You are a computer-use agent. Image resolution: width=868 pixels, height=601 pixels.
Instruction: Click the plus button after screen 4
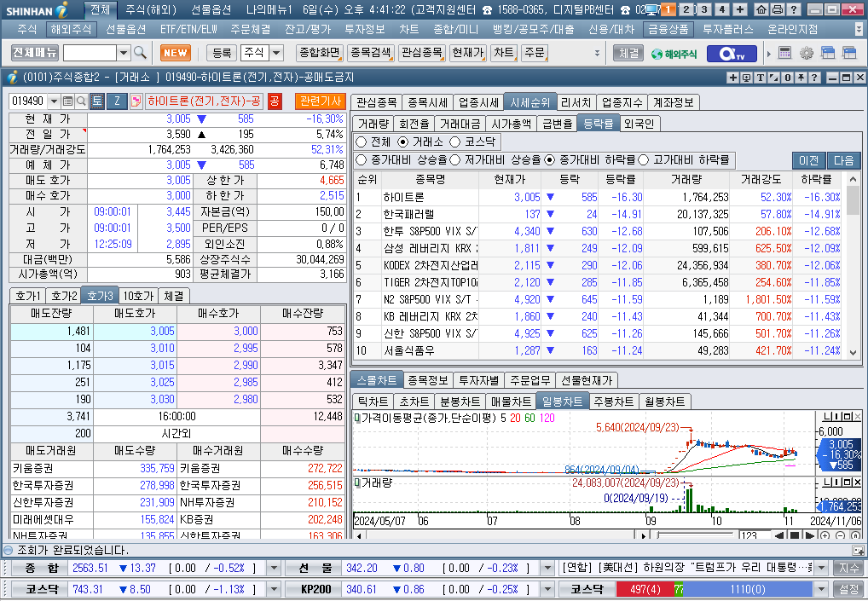pyautogui.click(x=740, y=9)
